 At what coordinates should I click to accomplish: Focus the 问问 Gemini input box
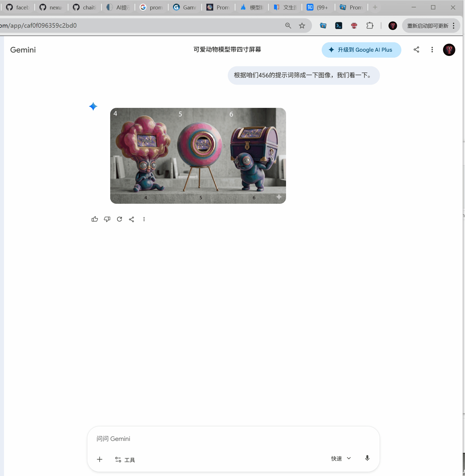point(233,439)
